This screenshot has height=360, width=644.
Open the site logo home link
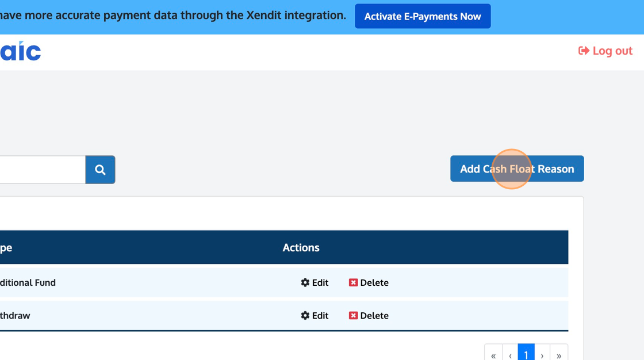[21, 51]
